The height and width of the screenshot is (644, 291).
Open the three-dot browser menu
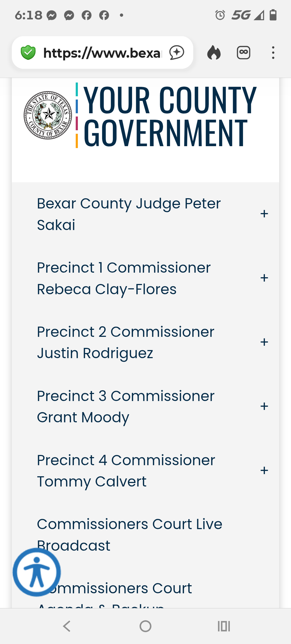[x=273, y=53]
